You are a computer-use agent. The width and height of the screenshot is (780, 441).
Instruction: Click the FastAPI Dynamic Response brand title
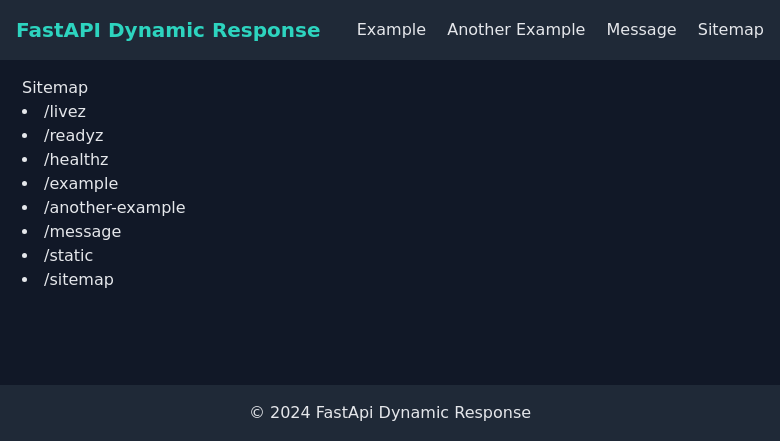point(168,30)
